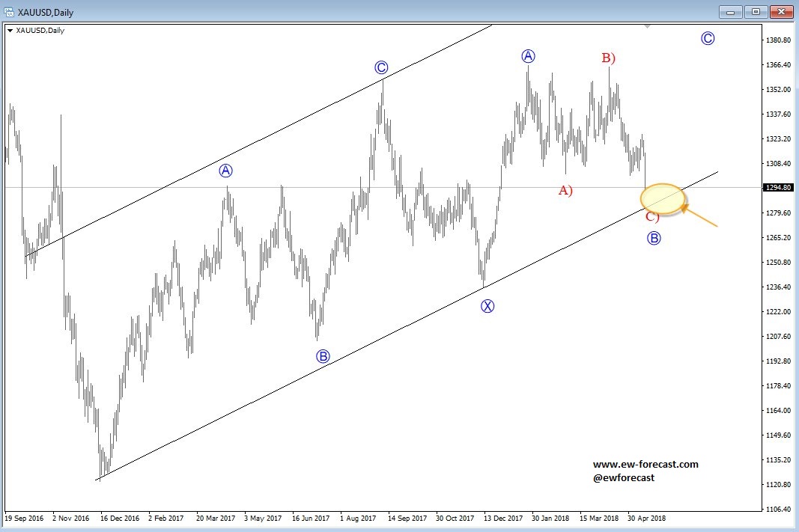Select the circled B label under the ellipse
The image size is (799, 532).
654,238
